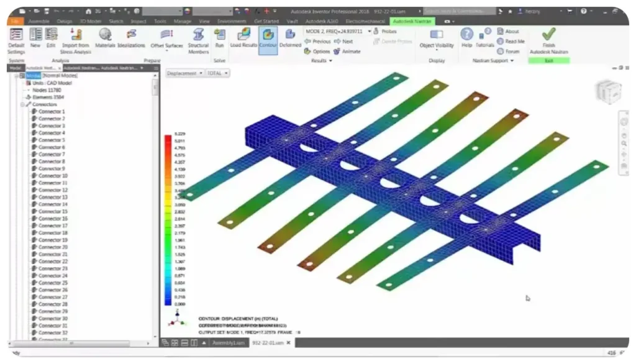This screenshot has width=636, height=364.
Task: Create a New analysis
Action: click(x=35, y=39)
